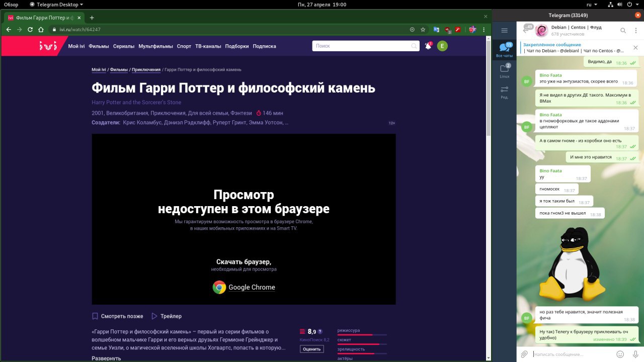Click the Google Chrome logo in player
Viewport: 644px width, 362px height.
pos(219,287)
